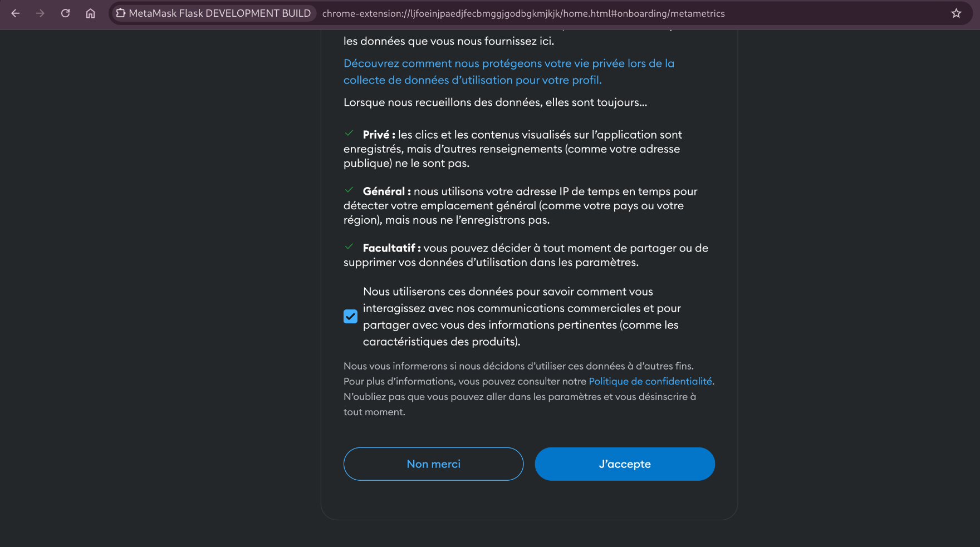Uncheck the marketing communications consent checkbox
Viewport: 980px width, 547px height.
[350, 316]
